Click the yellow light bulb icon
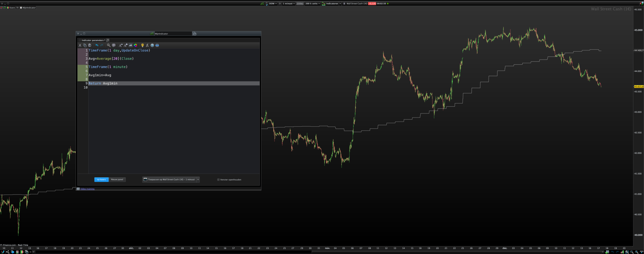 point(142,45)
